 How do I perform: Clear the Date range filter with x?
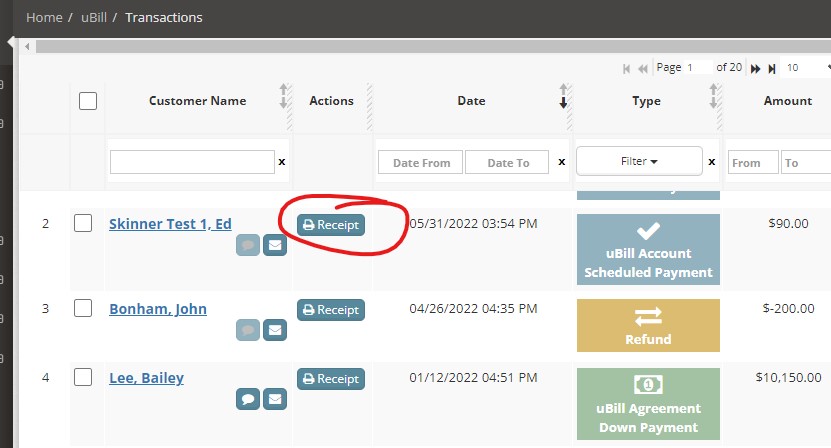pos(562,162)
